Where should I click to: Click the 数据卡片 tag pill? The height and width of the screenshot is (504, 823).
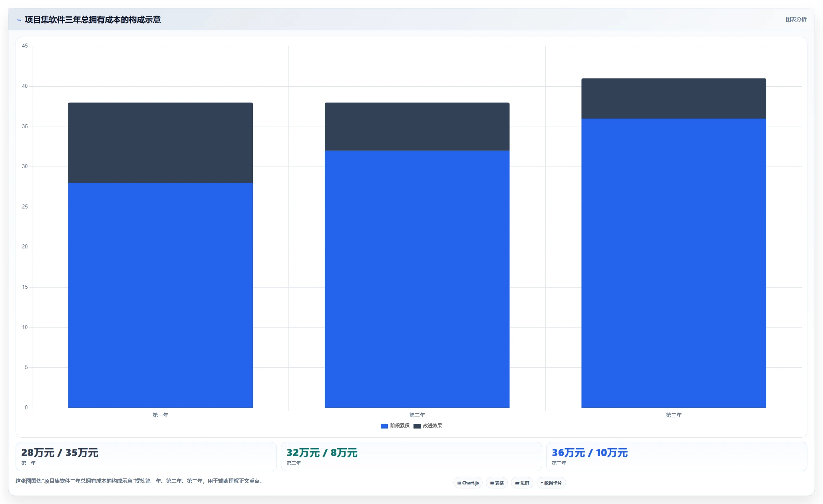pos(551,483)
